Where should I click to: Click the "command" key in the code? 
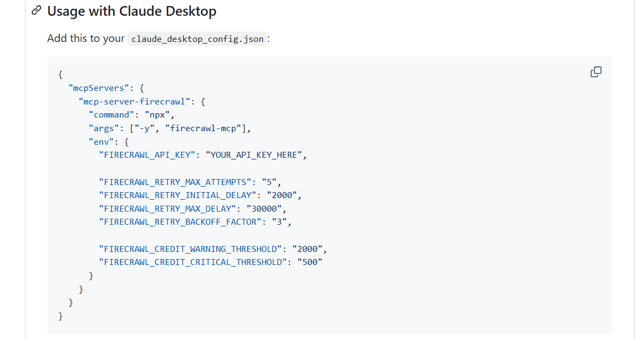click(x=111, y=115)
